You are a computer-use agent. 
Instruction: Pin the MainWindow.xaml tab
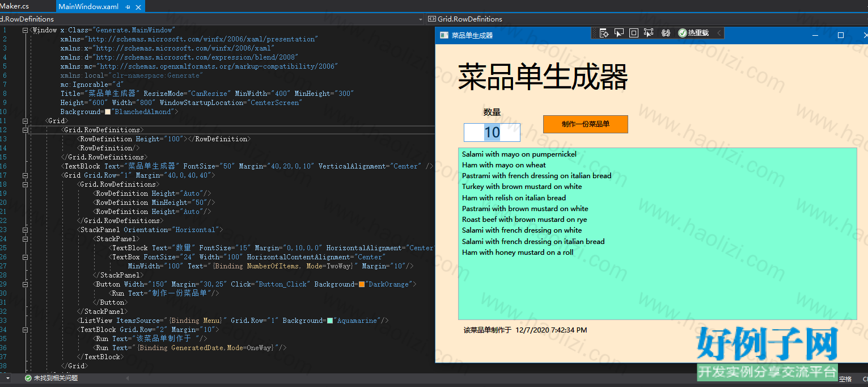128,7
